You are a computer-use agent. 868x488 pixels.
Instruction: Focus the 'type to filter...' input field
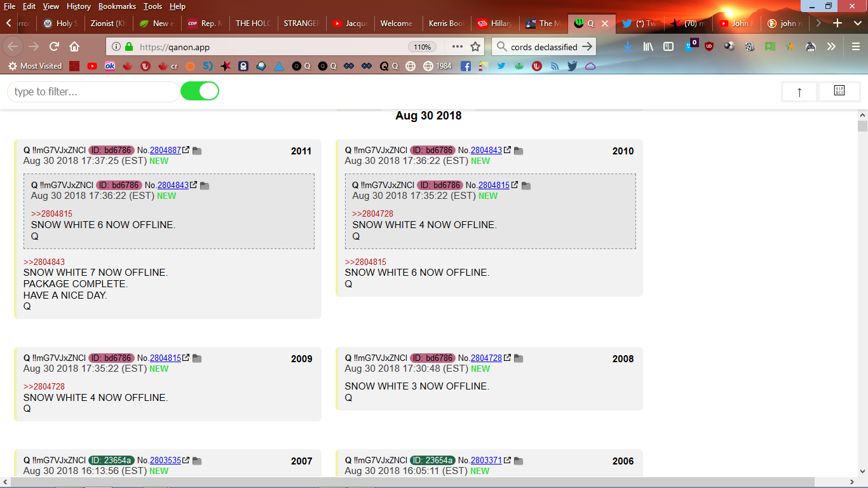[93, 91]
